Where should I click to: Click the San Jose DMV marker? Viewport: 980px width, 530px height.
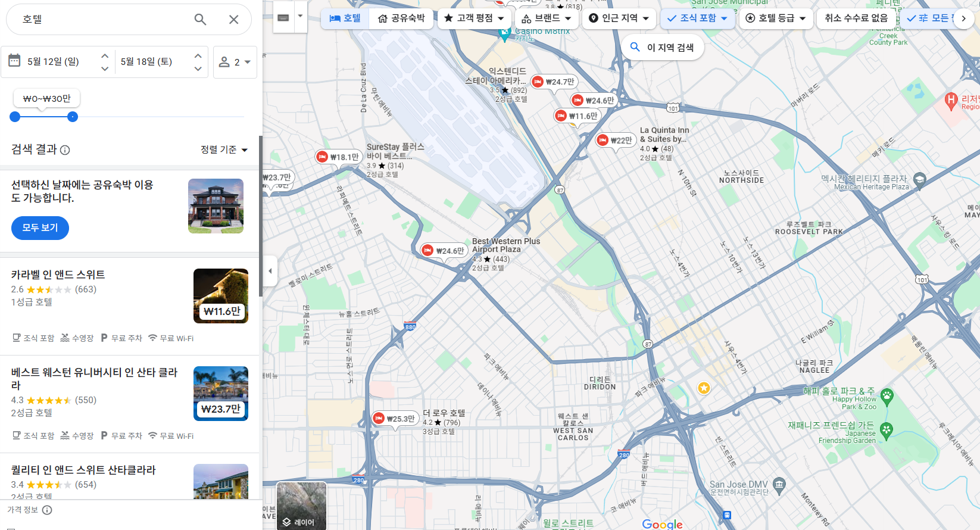click(779, 484)
